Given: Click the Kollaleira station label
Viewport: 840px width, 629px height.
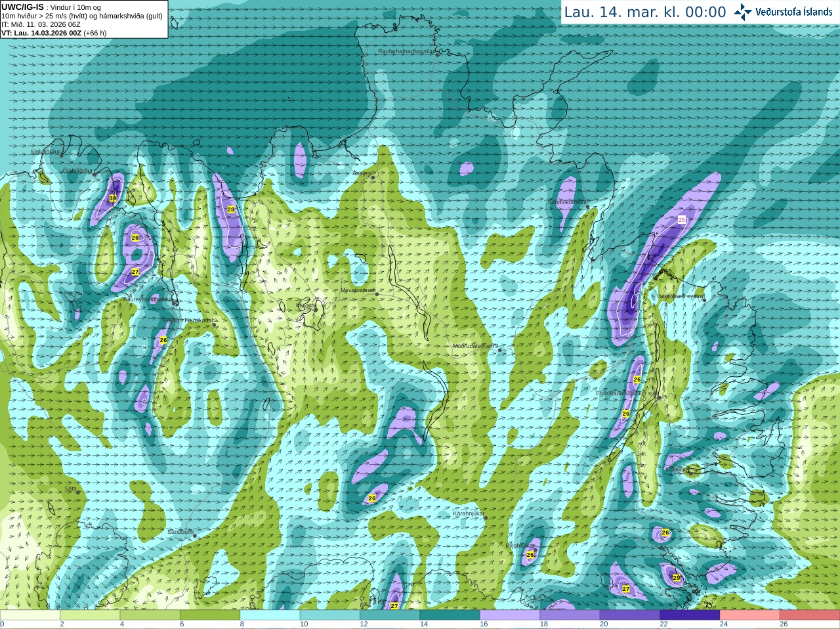Looking at the screenshot, I should pos(677,469).
